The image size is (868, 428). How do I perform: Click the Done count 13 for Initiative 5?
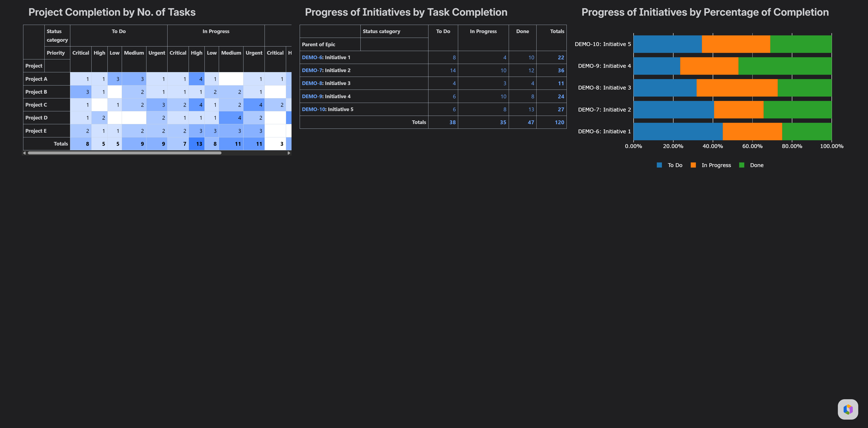point(531,109)
